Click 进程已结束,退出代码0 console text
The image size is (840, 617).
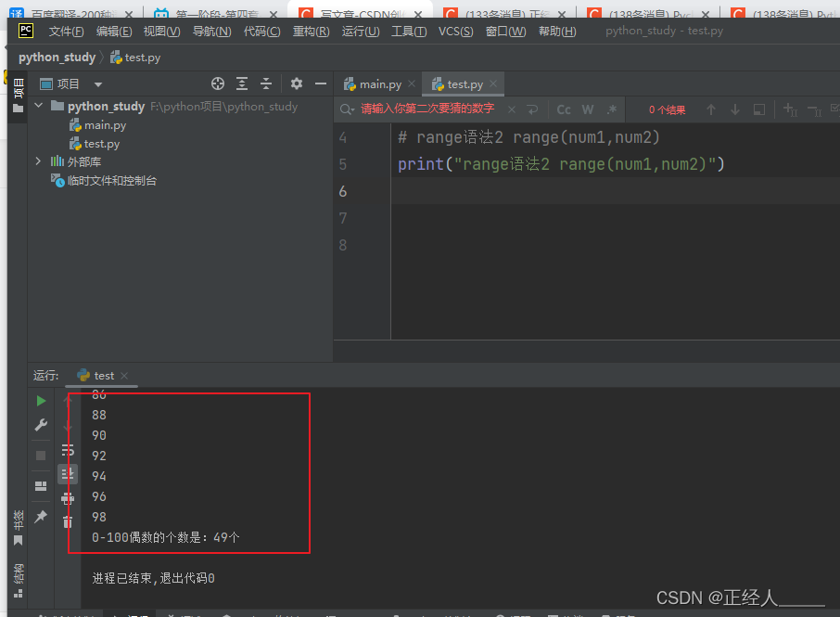click(x=153, y=578)
